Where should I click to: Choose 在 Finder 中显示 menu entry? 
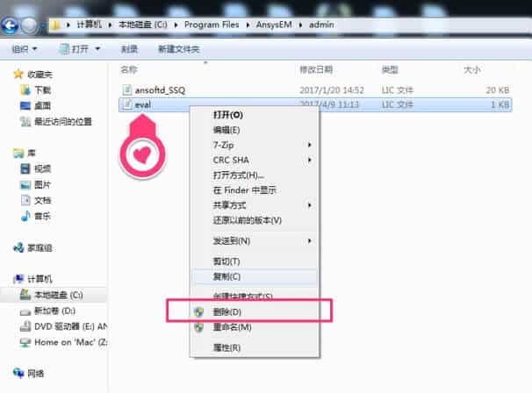[245, 190]
